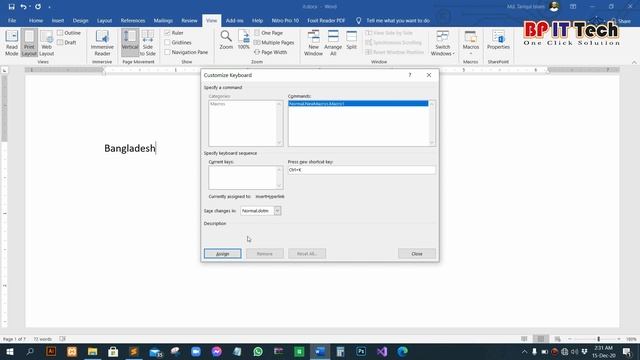Select Vertical page movement
This screenshot has height=360, width=640.
click(x=130, y=42)
